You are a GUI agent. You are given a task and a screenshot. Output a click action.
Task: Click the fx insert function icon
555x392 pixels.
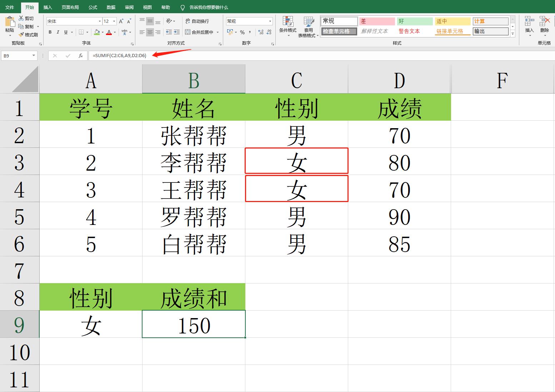(81, 56)
